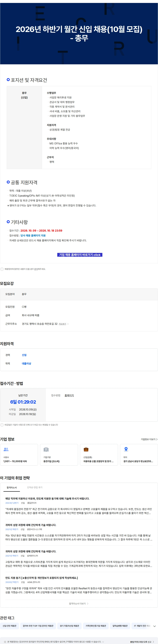This screenshot has height=644, width=158.
Task: Click the info icon beside 채용정보에 잘못된 내용
Action: pyautogui.click(x=2, y=269)
